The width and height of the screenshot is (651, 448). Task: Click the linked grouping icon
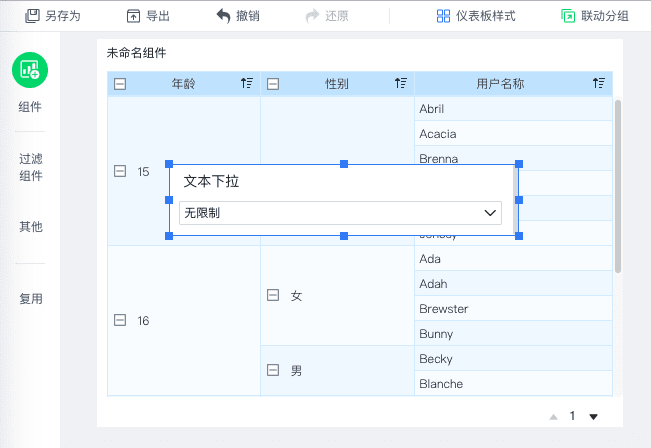pos(568,16)
